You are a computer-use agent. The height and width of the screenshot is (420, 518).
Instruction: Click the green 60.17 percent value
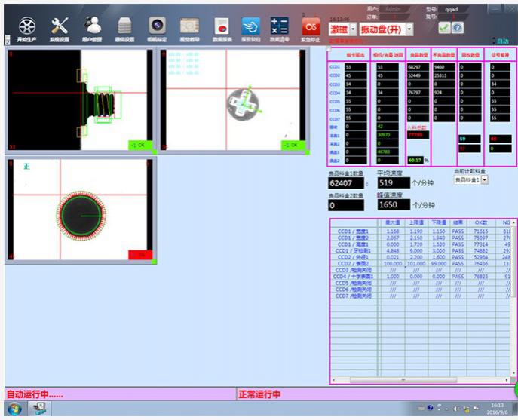click(x=415, y=161)
